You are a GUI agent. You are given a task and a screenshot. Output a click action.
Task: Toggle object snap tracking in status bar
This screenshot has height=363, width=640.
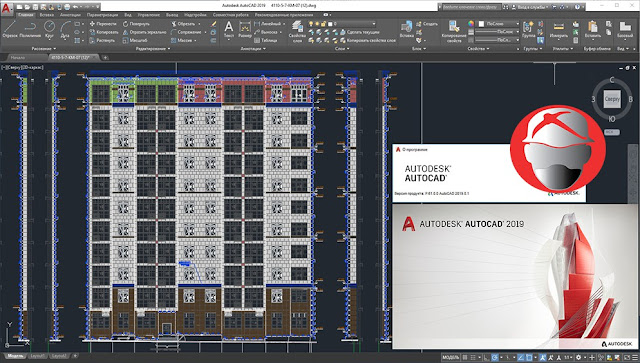coord(521,358)
